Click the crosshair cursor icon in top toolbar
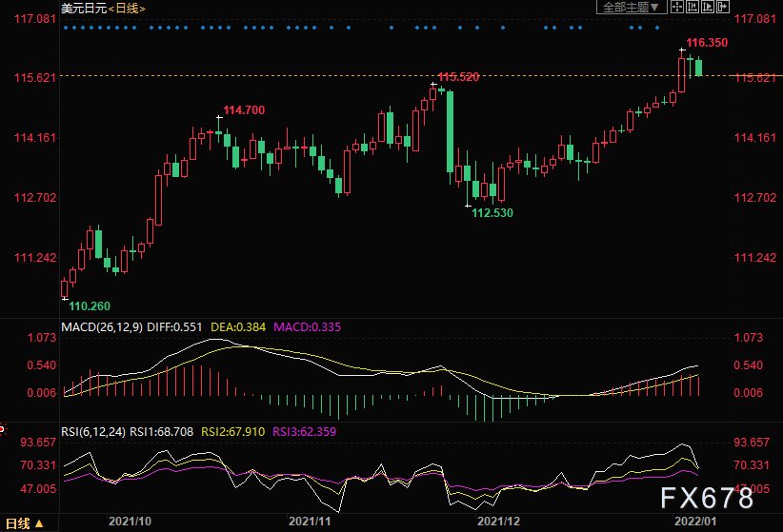Image resolution: width=783 pixels, height=532 pixels. coord(677,7)
